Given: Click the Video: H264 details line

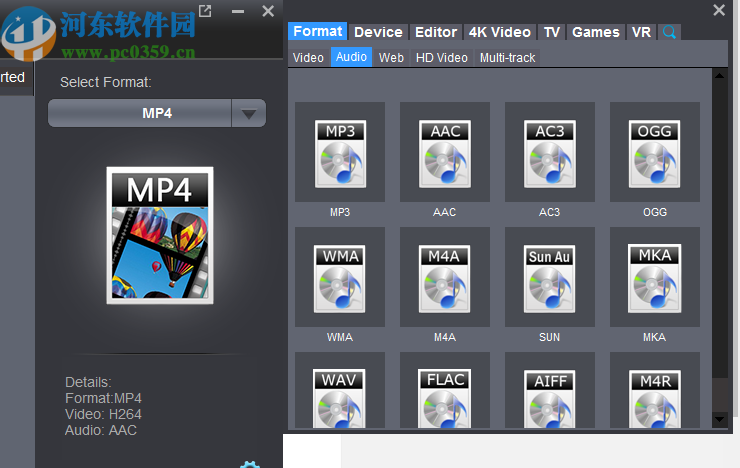Looking at the screenshot, I should (103, 414).
